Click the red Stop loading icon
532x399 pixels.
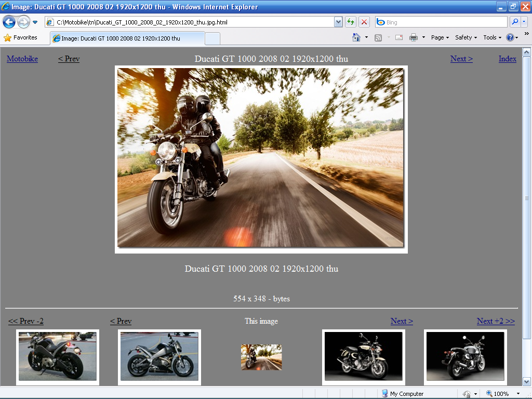364,22
